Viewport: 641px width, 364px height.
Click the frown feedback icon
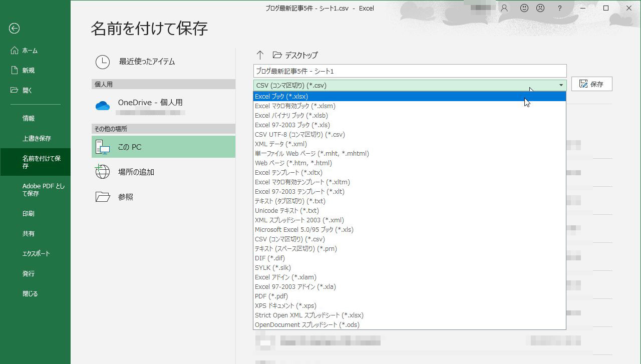(x=540, y=8)
